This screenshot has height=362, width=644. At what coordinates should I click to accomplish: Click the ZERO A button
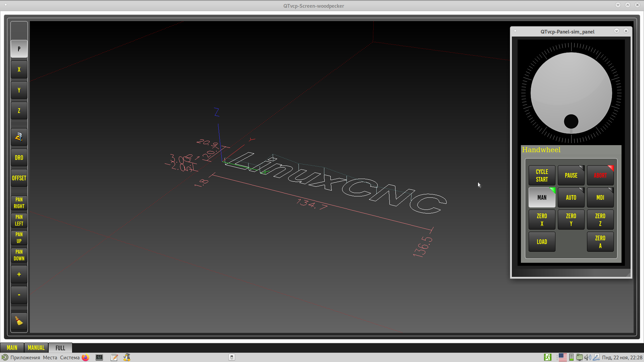pos(600,242)
